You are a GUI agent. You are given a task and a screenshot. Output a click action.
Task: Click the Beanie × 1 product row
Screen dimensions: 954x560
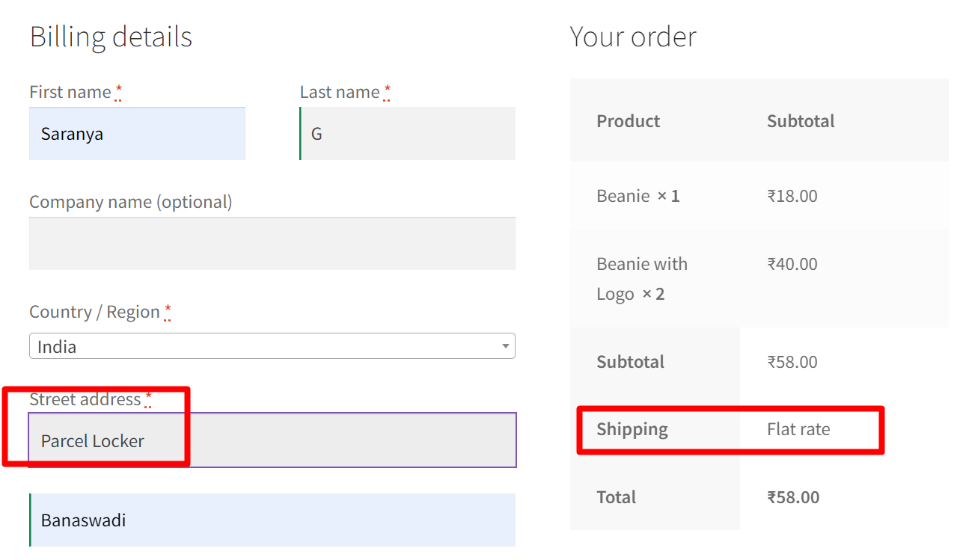click(637, 196)
